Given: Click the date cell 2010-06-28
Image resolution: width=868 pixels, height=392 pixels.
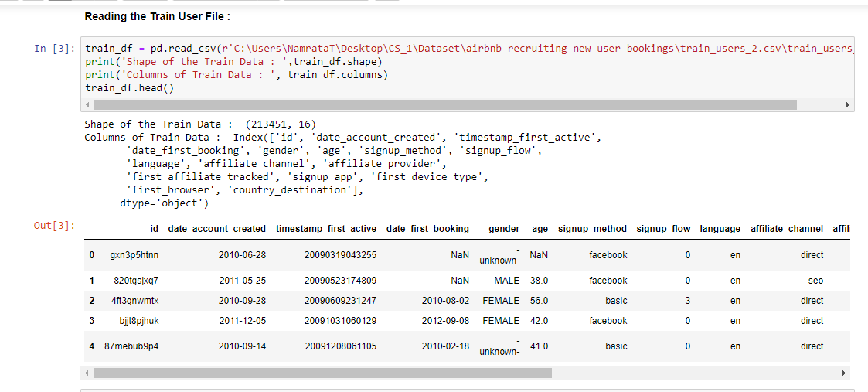Looking at the screenshot, I should [x=243, y=255].
